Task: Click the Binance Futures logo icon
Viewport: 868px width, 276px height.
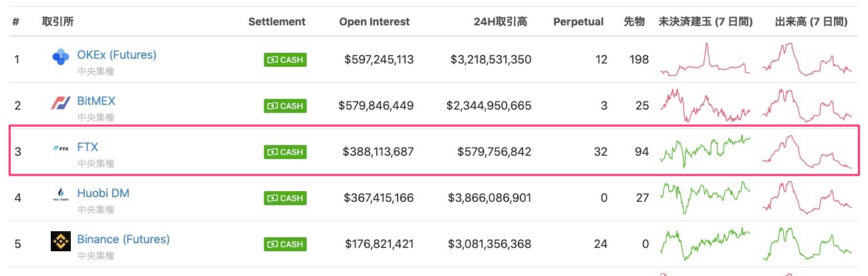Action: tap(61, 241)
